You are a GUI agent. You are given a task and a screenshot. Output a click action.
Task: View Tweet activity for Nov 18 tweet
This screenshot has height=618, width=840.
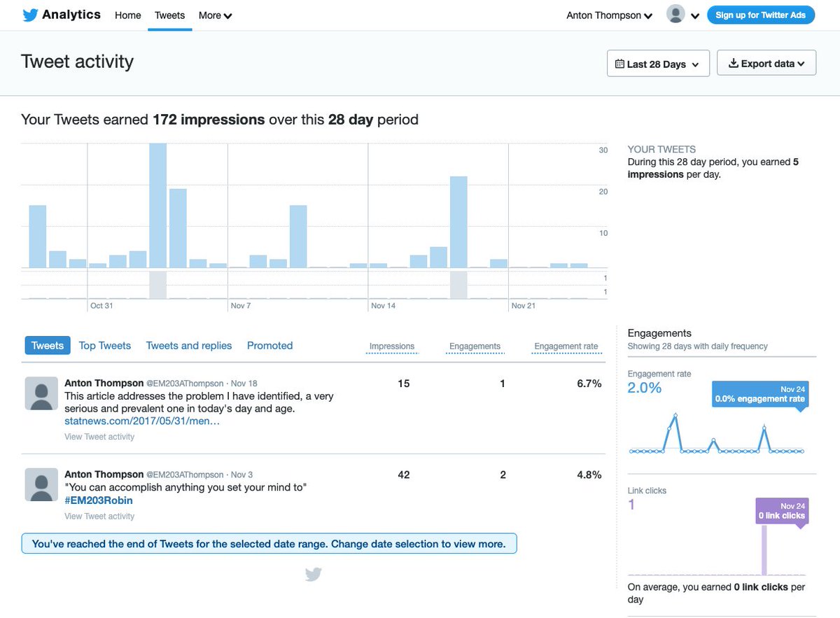pyautogui.click(x=99, y=437)
